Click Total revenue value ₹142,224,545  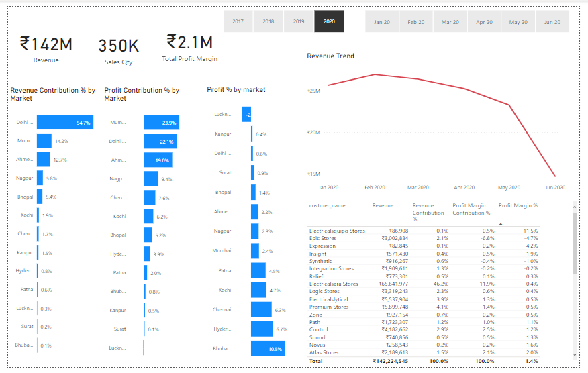391,361
